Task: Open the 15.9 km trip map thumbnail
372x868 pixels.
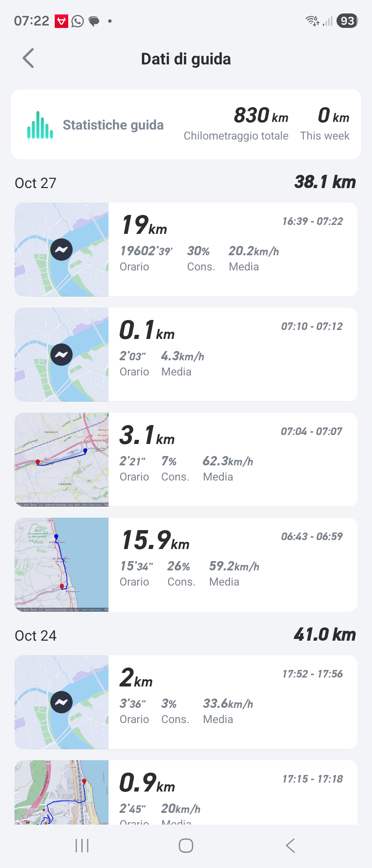Action: click(x=61, y=565)
